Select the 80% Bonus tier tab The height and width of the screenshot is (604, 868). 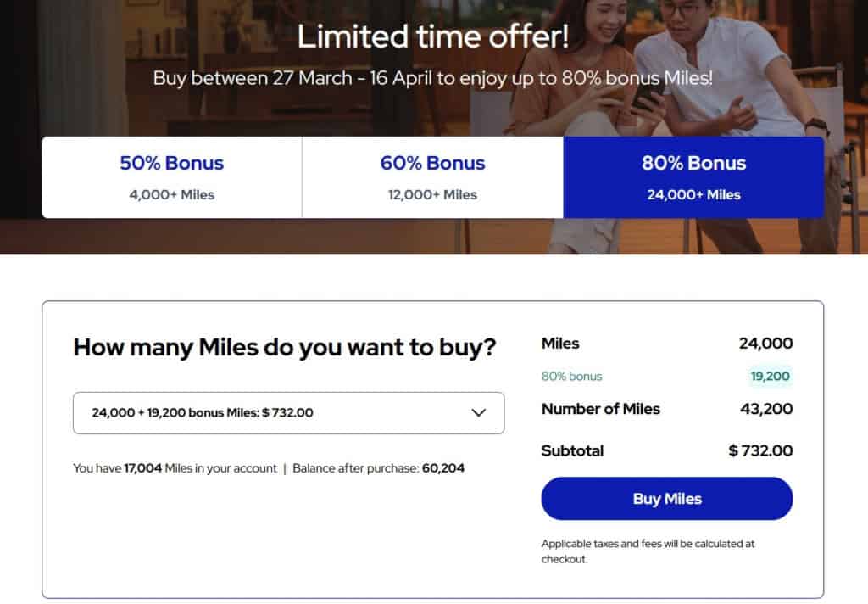[x=693, y=177]
